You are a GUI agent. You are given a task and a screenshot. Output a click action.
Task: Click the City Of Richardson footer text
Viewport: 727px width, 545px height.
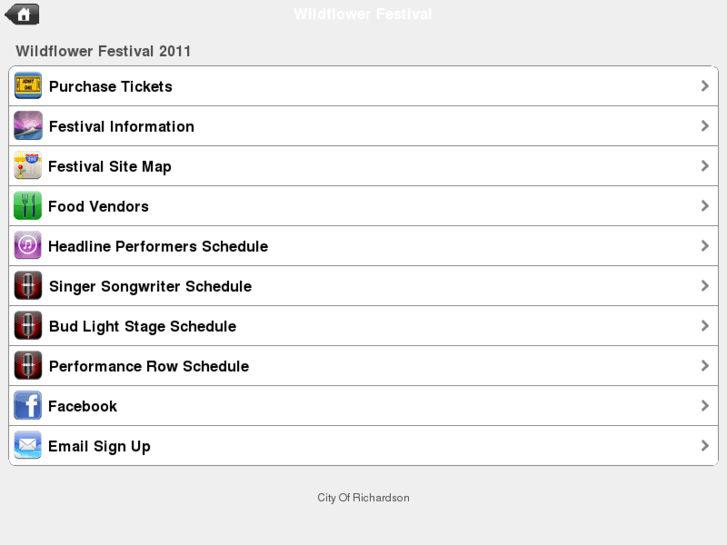[363, 498]
